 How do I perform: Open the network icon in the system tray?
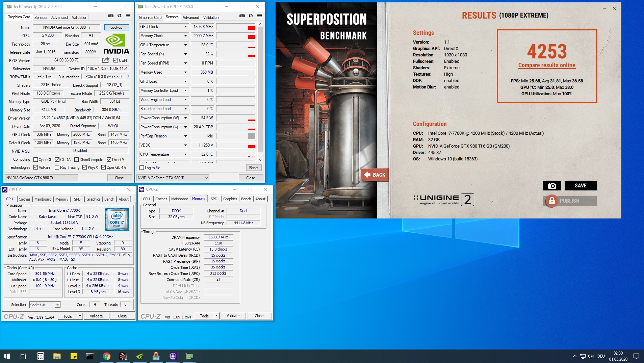tap(583, 356)
